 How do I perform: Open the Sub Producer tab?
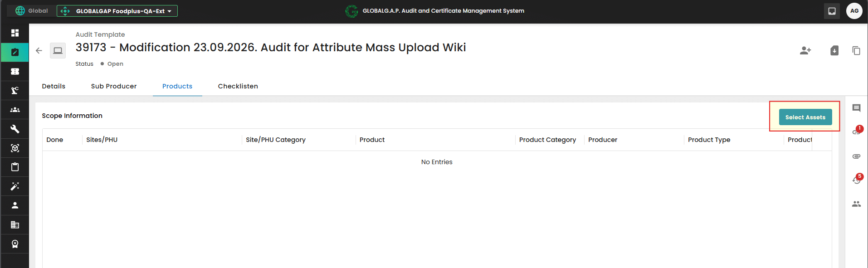coord(114,86)
